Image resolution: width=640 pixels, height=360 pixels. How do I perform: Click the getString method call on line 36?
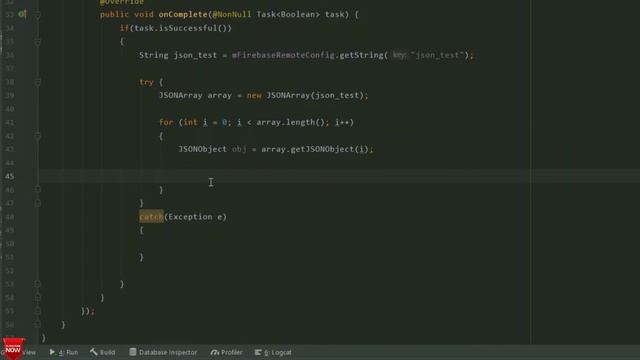pyautogui.click(x=361, y=55)
